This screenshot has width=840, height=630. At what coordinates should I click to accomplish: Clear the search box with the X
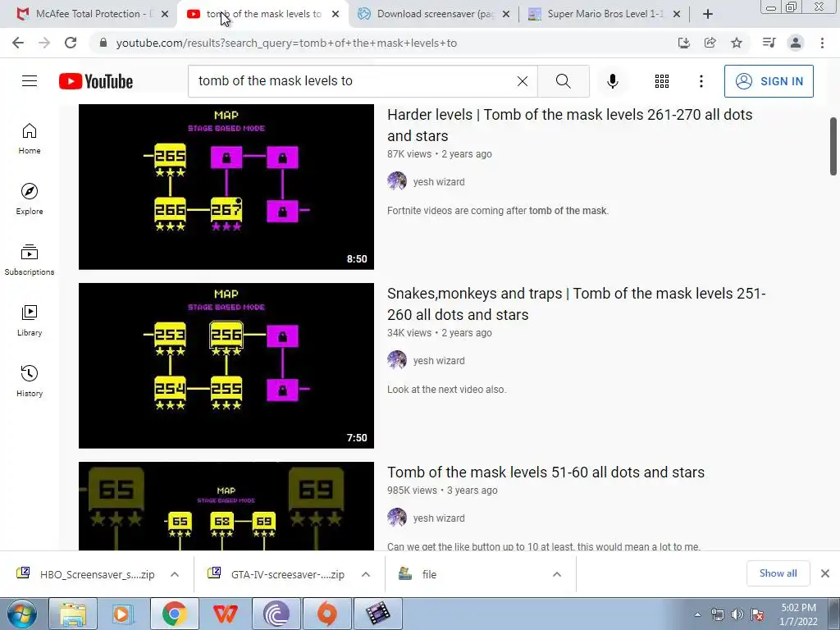523,81
